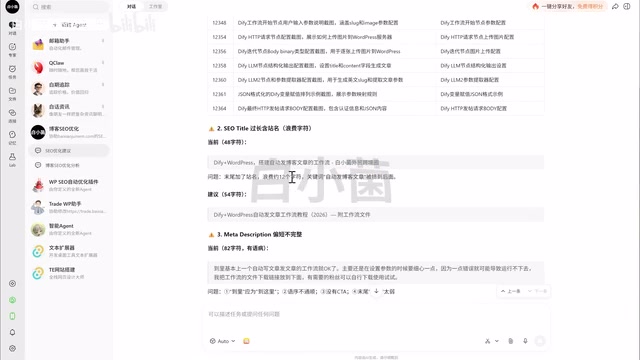The image size is (640, 360).
Task: Click the microphone voice input icon
Action: coord(525,341)
